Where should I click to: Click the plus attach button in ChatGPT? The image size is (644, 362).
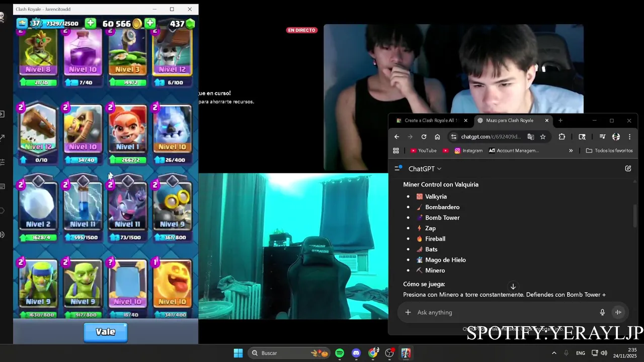(x=408, y=312)
